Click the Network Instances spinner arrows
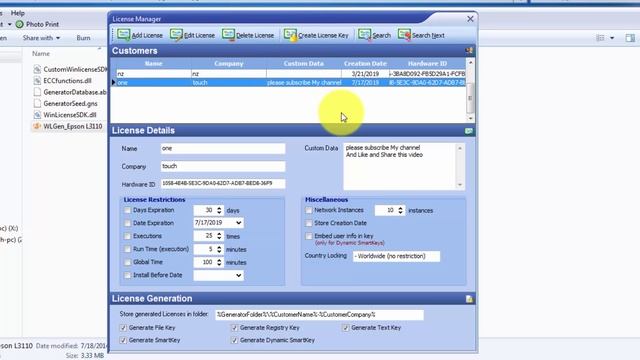This screenshot has width=640, height=360. click(x=400, y=210)
